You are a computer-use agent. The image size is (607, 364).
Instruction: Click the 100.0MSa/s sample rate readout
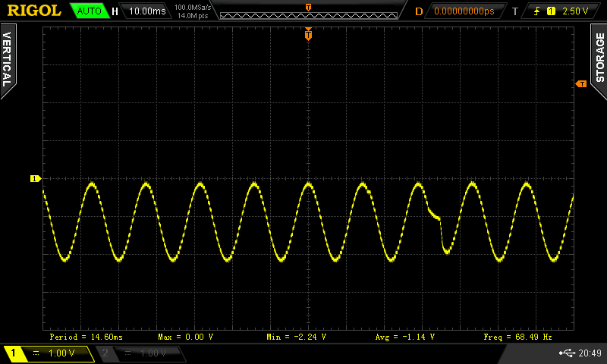tap(193, 7)
